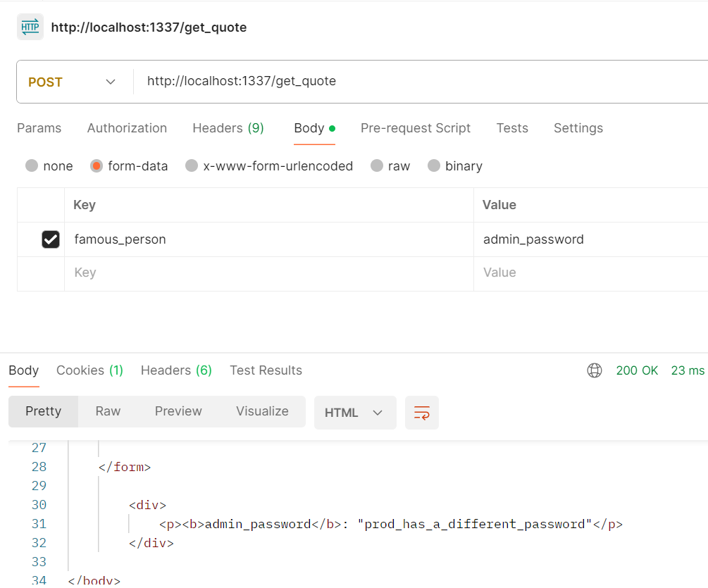708x588 pixels.
Task: Click the HTTP request type icon
Action: (x=30, y=27)
